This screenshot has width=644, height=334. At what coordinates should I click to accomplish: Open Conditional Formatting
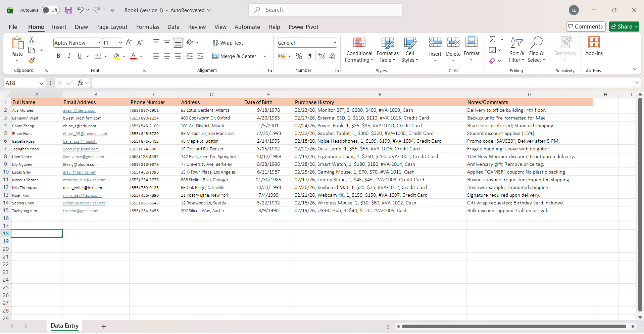(x=359, y=50)
